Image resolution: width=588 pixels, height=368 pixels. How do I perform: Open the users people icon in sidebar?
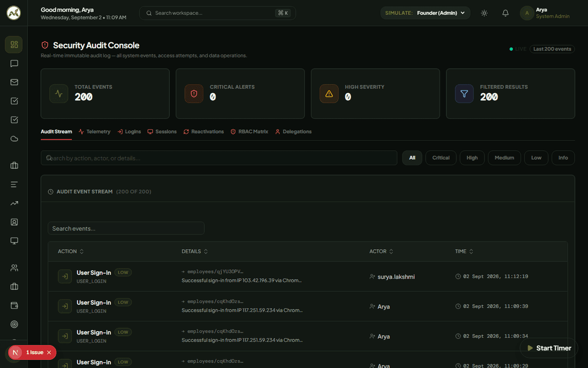coord(14,268)
